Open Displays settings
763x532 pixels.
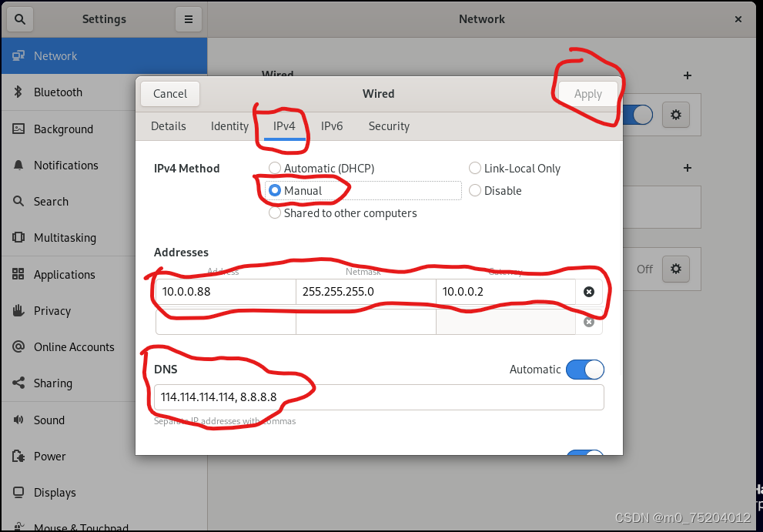coord(54,492)
